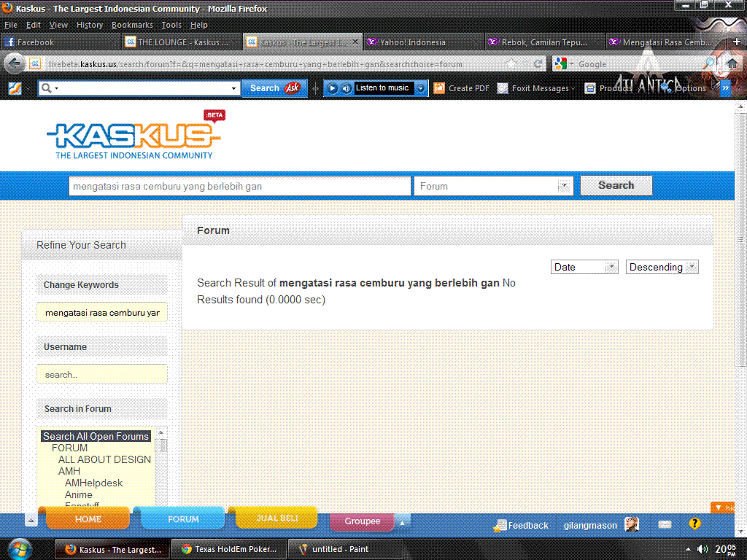The image size is (747, 560).
Task: Open the View menu
Action: [x=58, y=25]
